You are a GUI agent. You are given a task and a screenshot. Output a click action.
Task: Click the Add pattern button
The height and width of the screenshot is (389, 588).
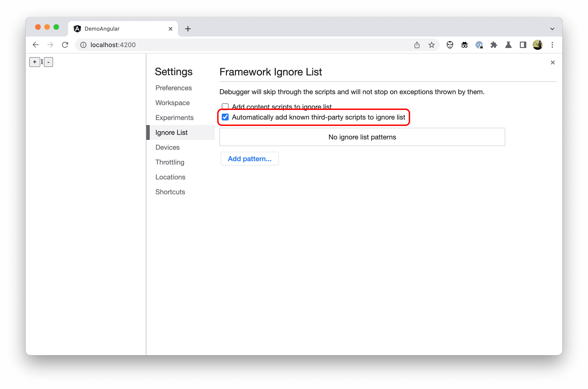point(249,158)
